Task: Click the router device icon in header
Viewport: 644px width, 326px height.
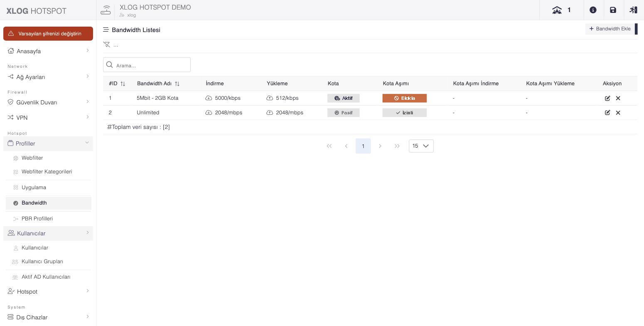Action: 106,10
